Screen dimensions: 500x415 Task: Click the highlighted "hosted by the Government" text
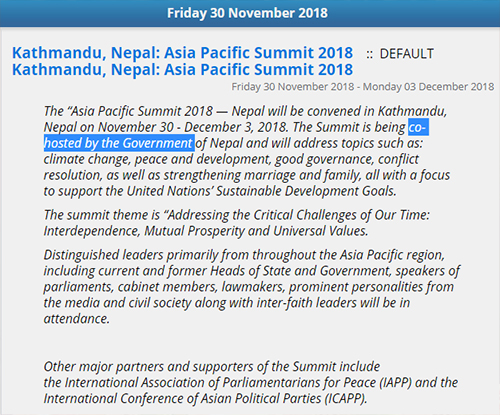119,143
